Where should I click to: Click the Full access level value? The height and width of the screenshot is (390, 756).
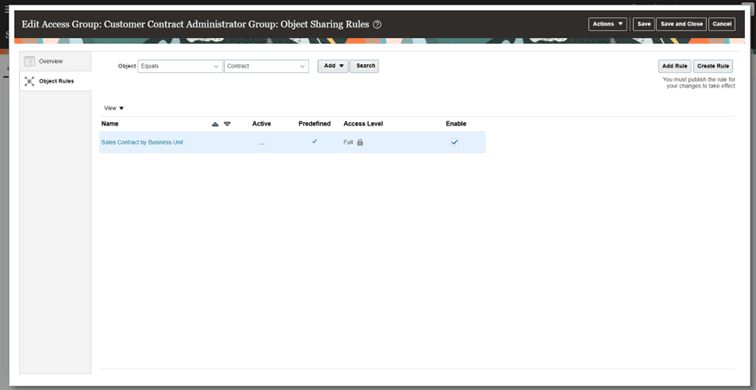click(x=348, y=143)
